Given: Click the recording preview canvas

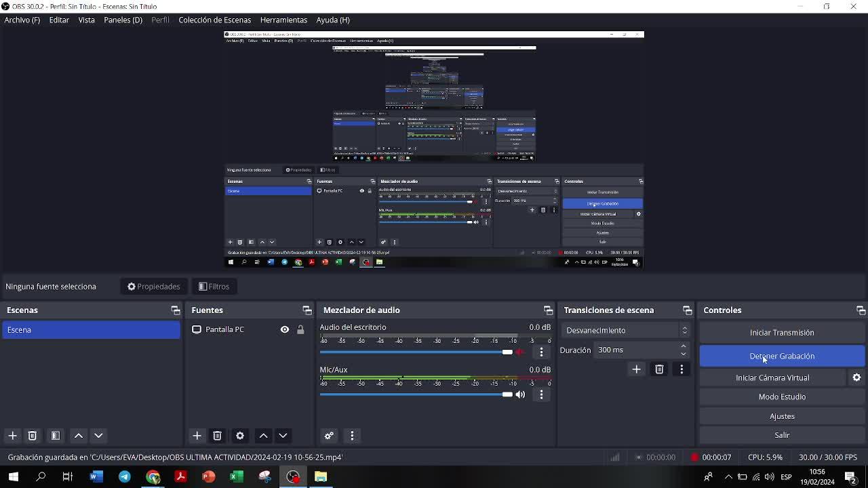Looking at the screenshot, I should (434, 149).
